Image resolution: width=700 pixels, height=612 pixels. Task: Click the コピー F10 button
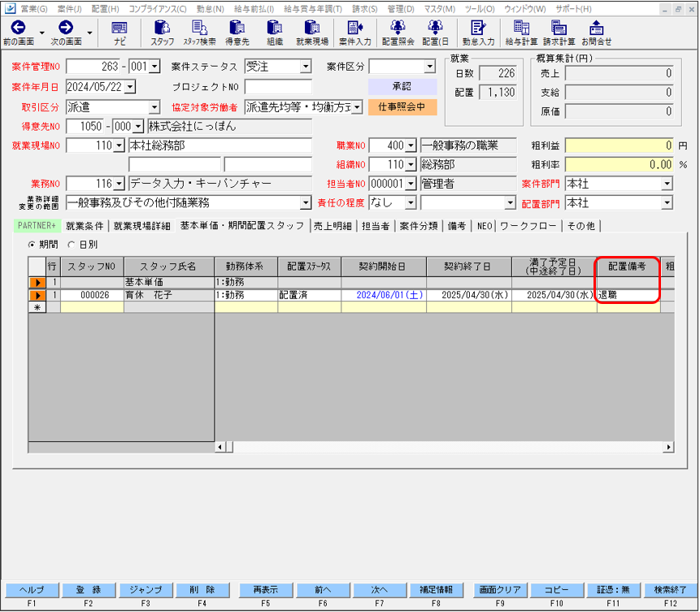tap(557, 590)
